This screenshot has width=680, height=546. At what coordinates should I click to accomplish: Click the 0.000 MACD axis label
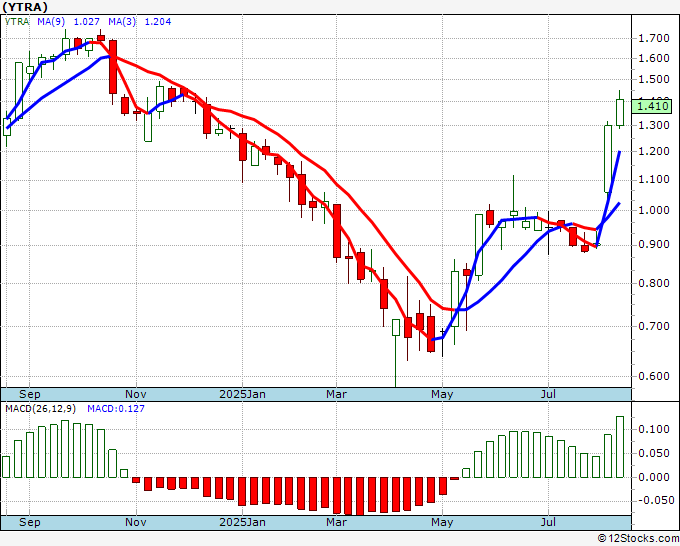point(654,477)
